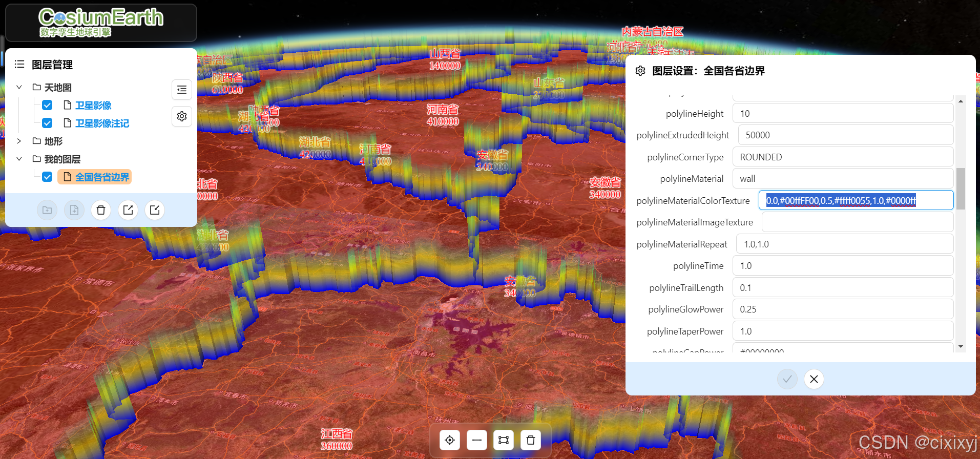Click the folder icon beside 天地图
The height and width of the screenshot is (459, 980).
37,87
